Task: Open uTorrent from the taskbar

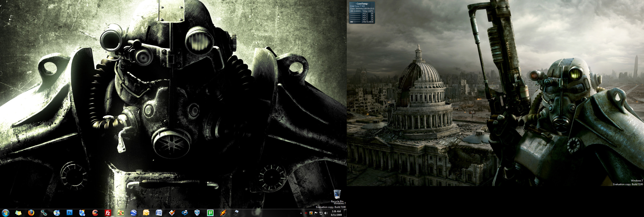Action: coord(210,213)
